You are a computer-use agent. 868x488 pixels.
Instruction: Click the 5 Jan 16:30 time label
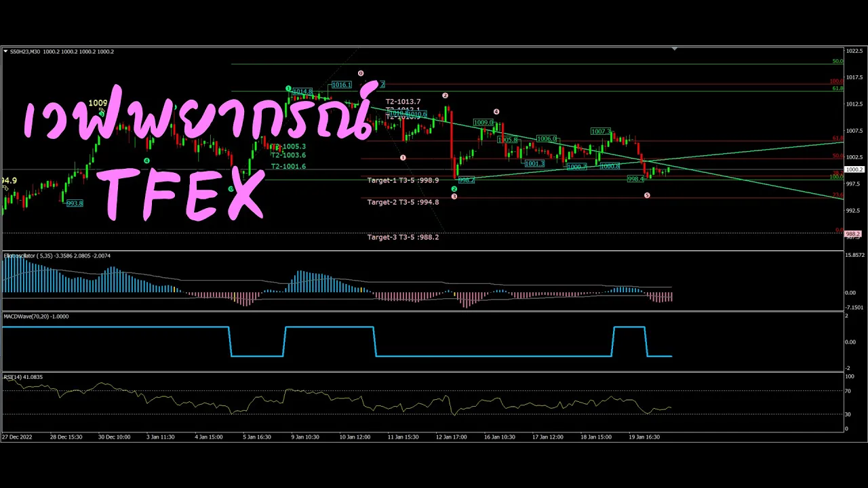coord(257,437)
